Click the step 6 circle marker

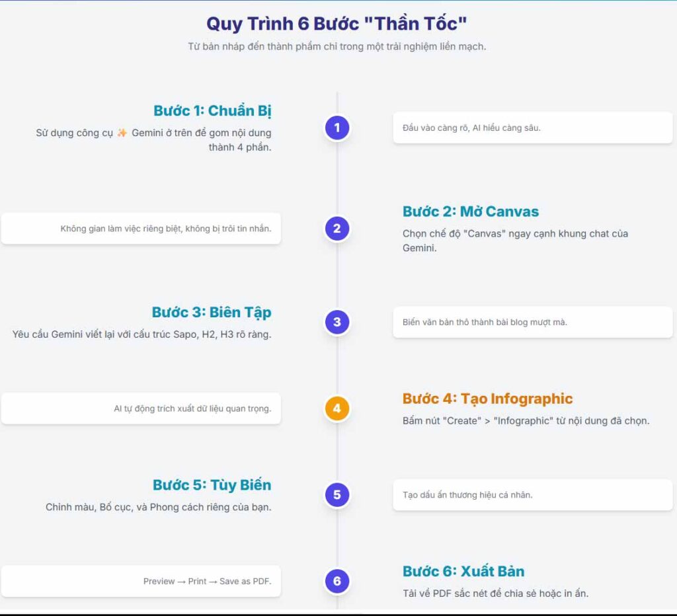pyautogui.click(x=337, y=581)
